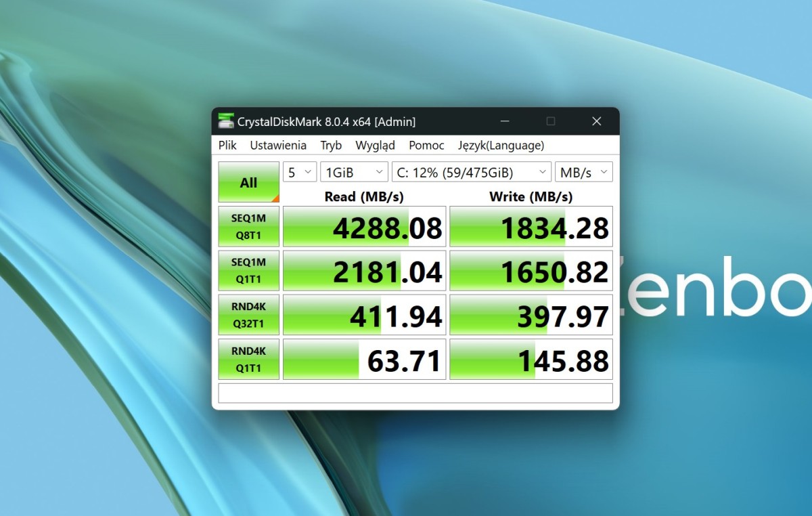
Task: Start the SEQ1M Q8T1 test
Action: pos(248,226)
